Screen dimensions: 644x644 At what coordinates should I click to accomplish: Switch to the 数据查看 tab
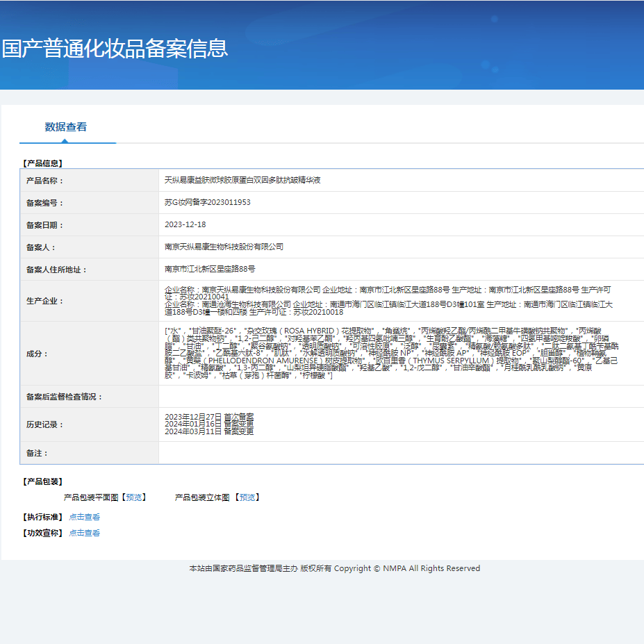[x=66, y=127]
